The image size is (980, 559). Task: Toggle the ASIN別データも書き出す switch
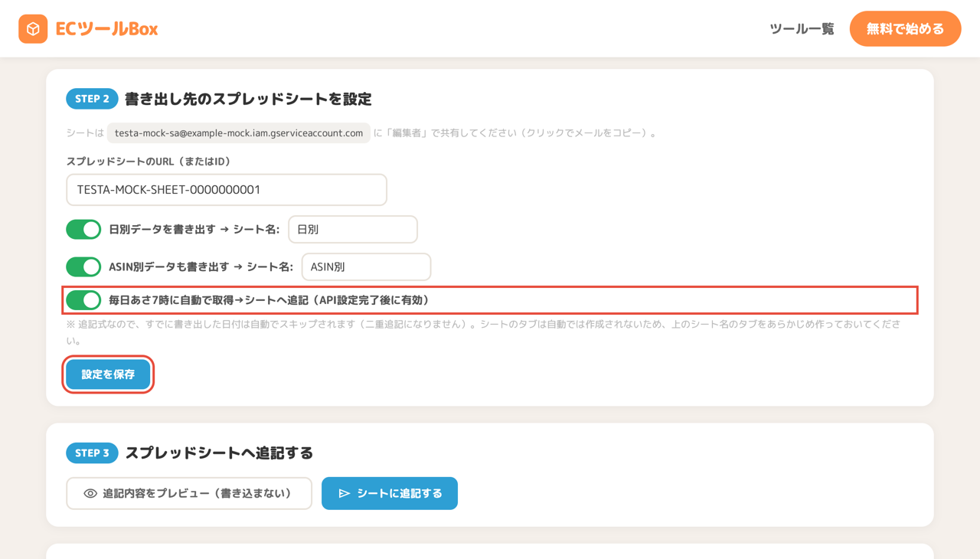[83, 266]
